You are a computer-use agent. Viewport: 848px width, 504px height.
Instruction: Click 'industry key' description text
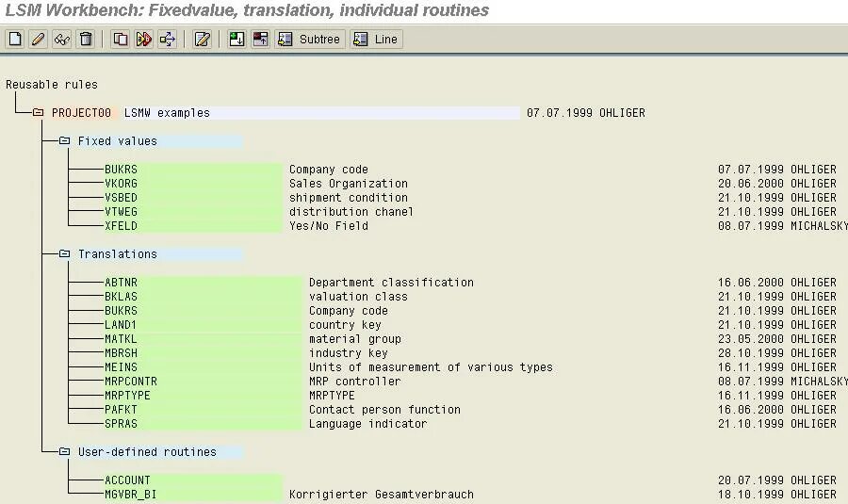pos(349,352)
